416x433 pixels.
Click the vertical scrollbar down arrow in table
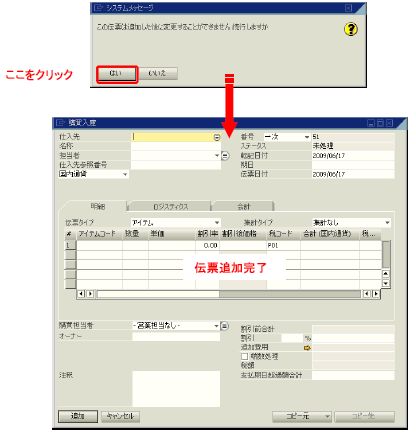(385, 283)
